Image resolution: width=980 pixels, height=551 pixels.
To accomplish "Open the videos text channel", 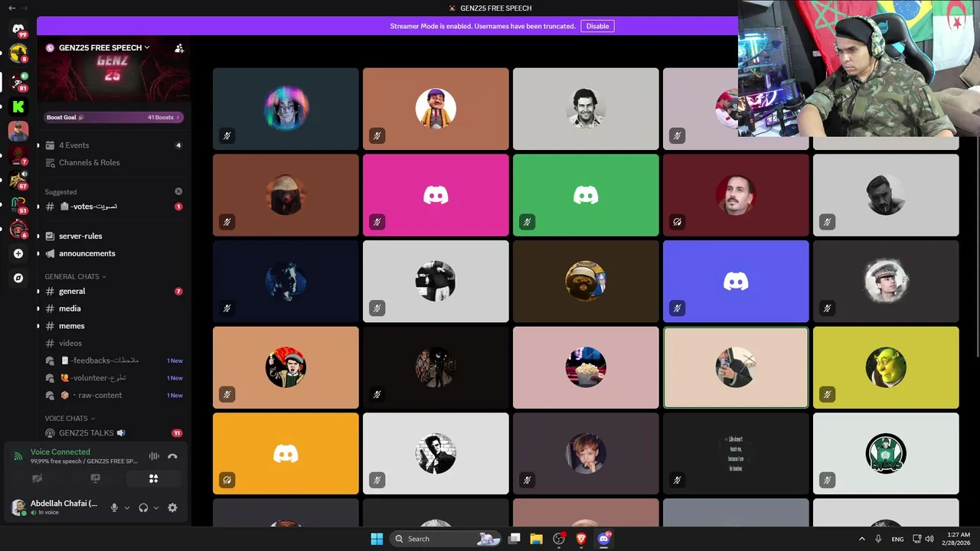I will 113,343.
